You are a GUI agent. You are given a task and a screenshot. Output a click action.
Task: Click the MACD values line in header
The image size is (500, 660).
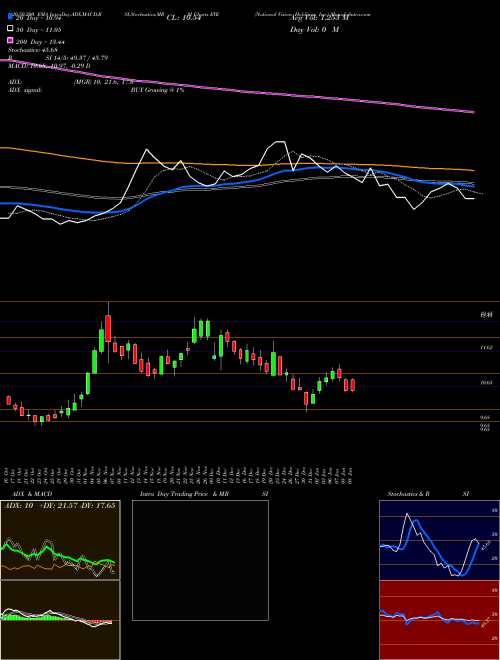[x=49, y=66]
